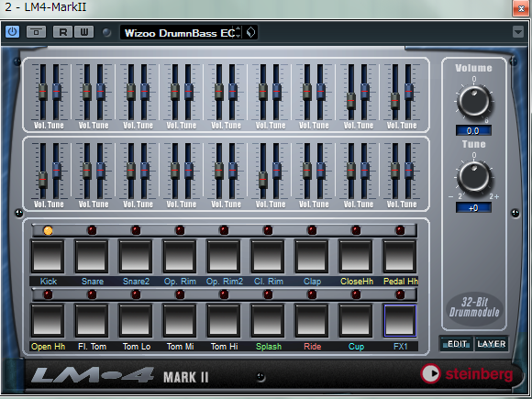Viewport: 532px width, 399px height.
Task: Click the master Tune knob
Action: (474, 177)
